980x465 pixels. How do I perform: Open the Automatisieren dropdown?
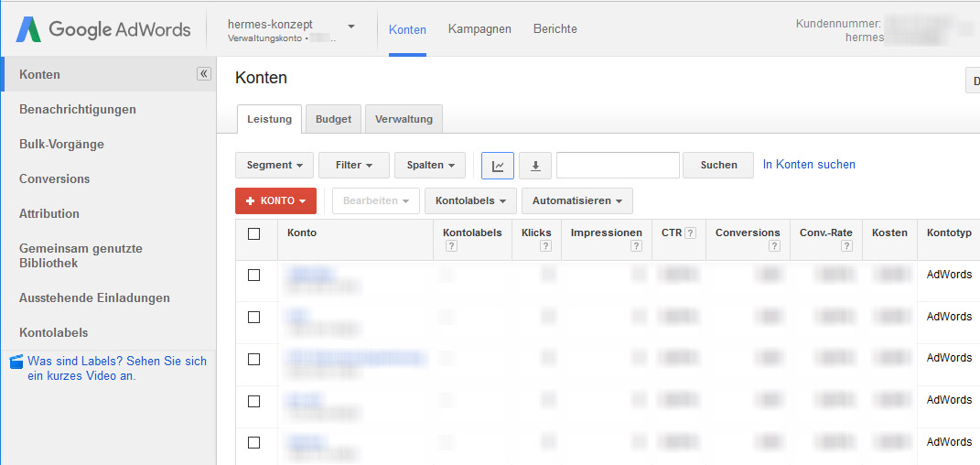pos(576,200)
